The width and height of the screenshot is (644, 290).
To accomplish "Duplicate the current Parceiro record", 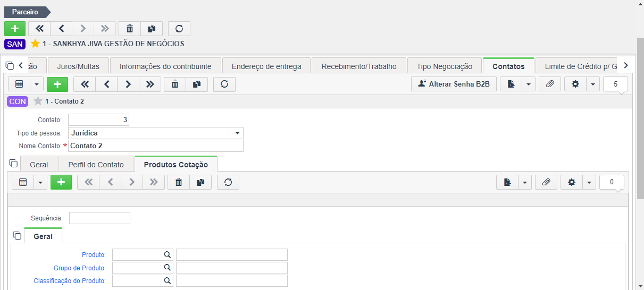I will point(152,28).
